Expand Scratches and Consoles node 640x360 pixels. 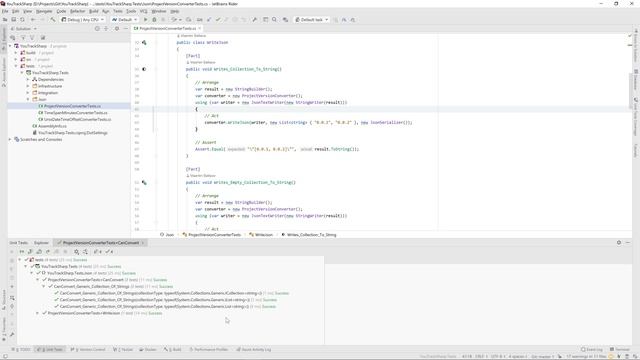click(10, 139)
